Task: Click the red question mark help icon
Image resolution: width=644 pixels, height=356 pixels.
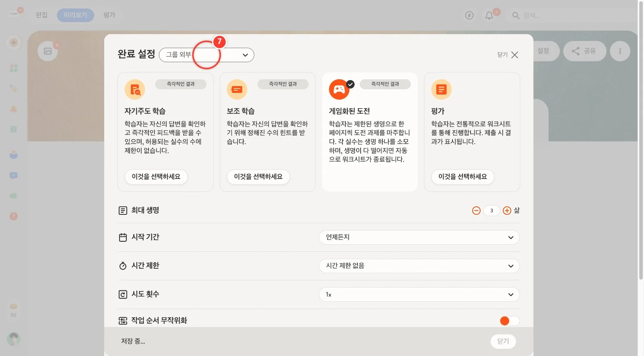Action: point(14,216)
